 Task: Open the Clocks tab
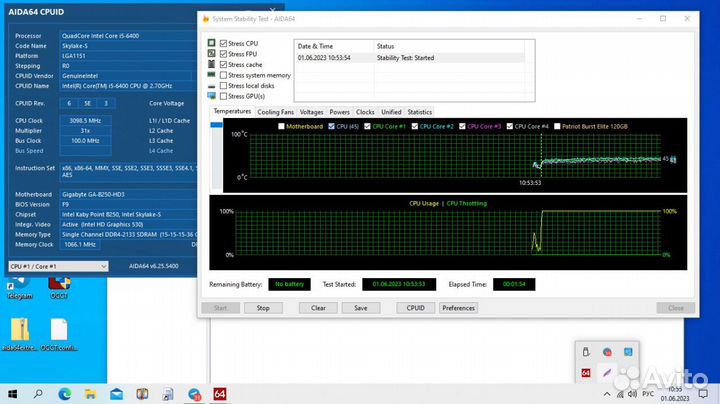coord(365,112)
